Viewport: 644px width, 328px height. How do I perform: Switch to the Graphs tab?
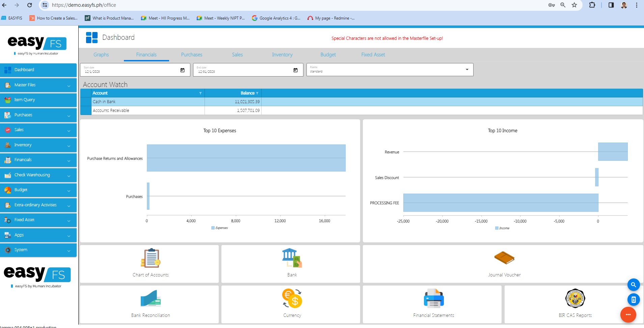tap(101, 55)
